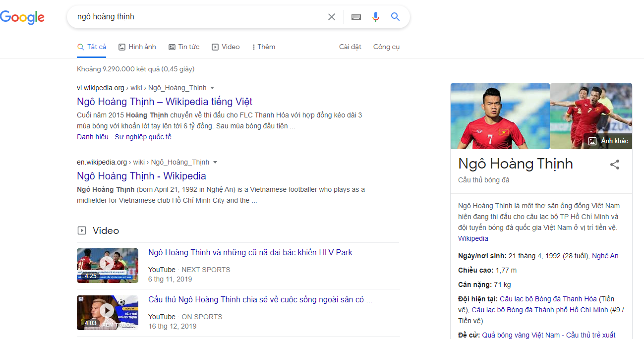644x339 pixels.
Task: Open Câu lạc bộ Bóng đá Thanh Hóa link
Action: point(548,299)
